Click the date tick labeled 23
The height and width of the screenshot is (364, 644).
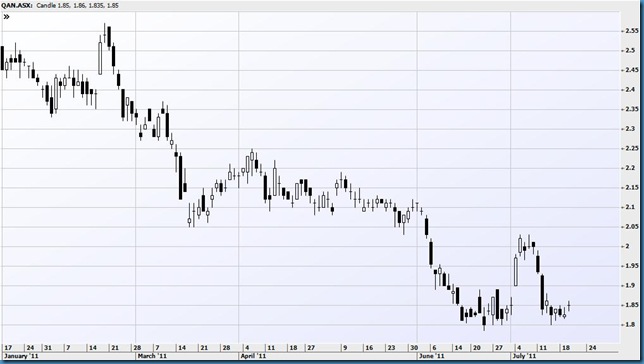[x=391, y=348]
